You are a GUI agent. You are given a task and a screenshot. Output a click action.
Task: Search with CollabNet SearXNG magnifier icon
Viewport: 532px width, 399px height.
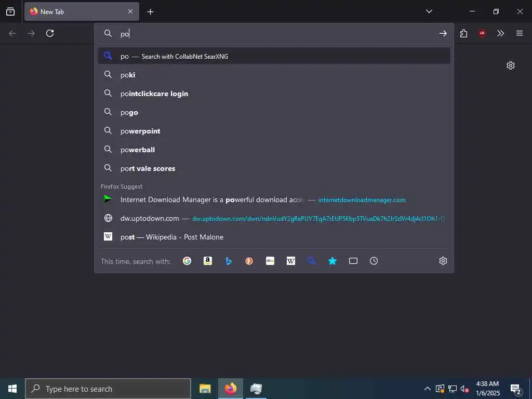coord(312,261)
